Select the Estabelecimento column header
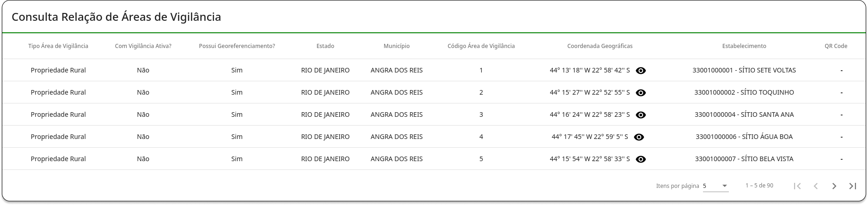868x205 pixels. 744,46
